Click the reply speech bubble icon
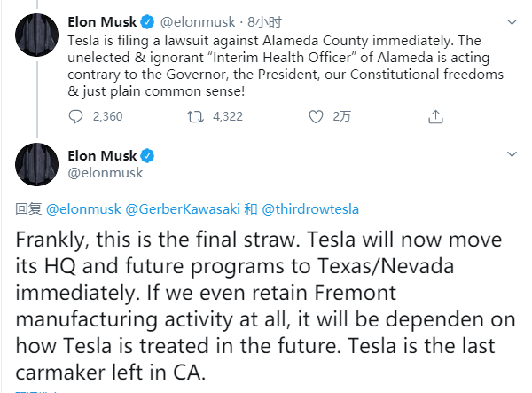Viewport: 532px width, 393px height. point(76,116)
